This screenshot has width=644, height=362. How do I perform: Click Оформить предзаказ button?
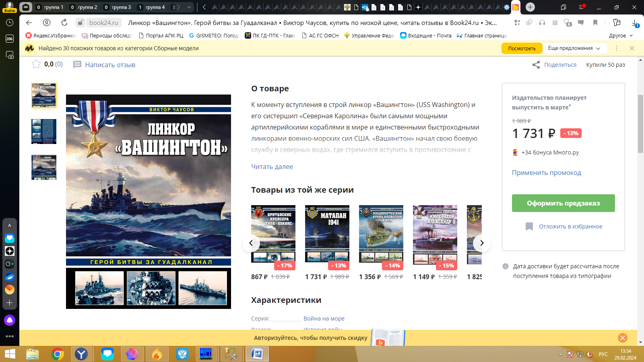tap(563, 203)
